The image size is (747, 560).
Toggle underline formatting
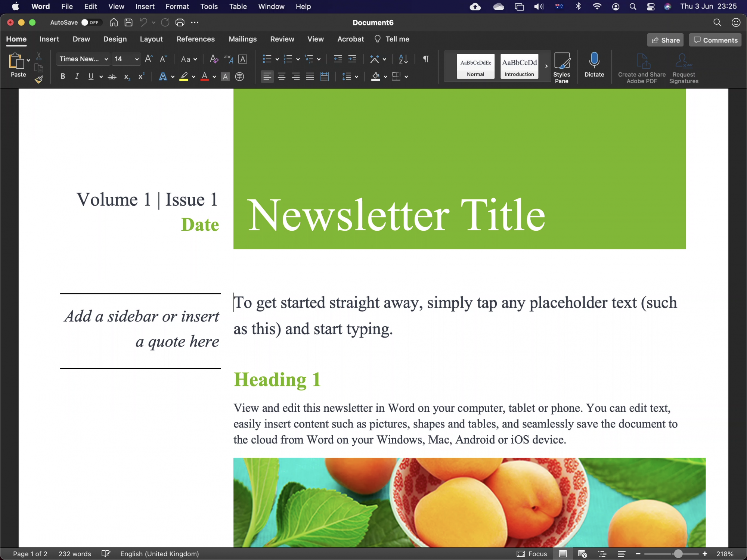pyautogui.click(x=91, y=77)
